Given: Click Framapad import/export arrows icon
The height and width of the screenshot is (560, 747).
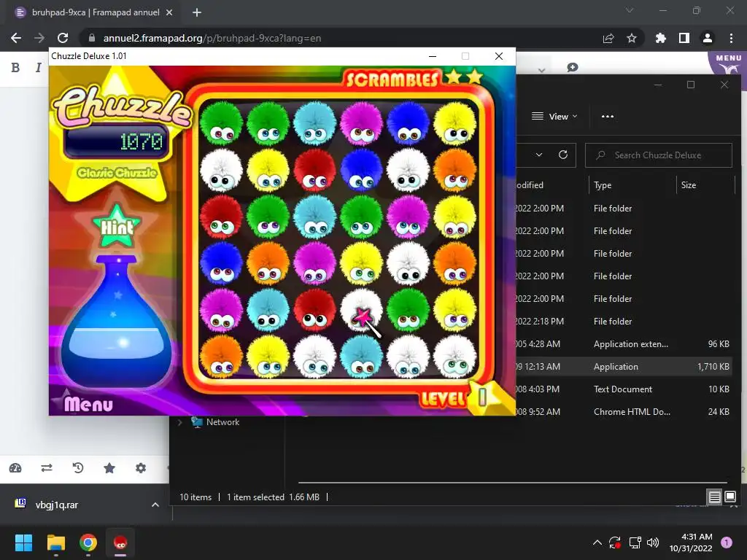Looking at the screenshot, I should [47, 468].
